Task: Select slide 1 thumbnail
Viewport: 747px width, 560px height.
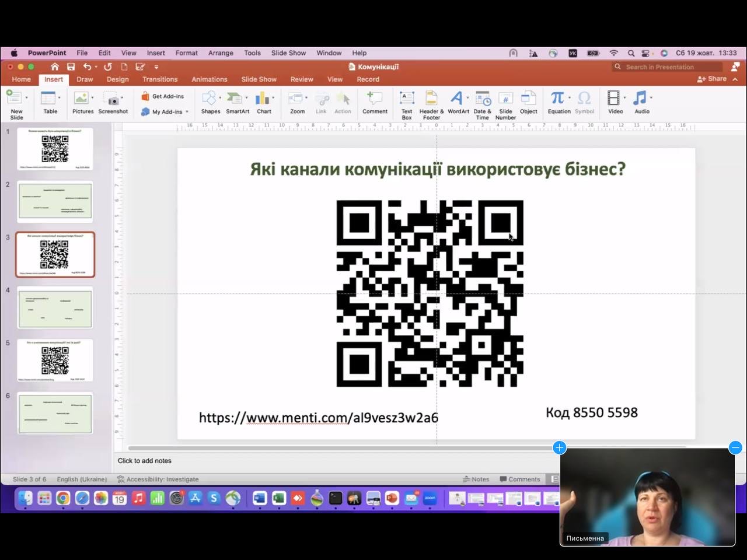Action: click(x=55, y=149)
